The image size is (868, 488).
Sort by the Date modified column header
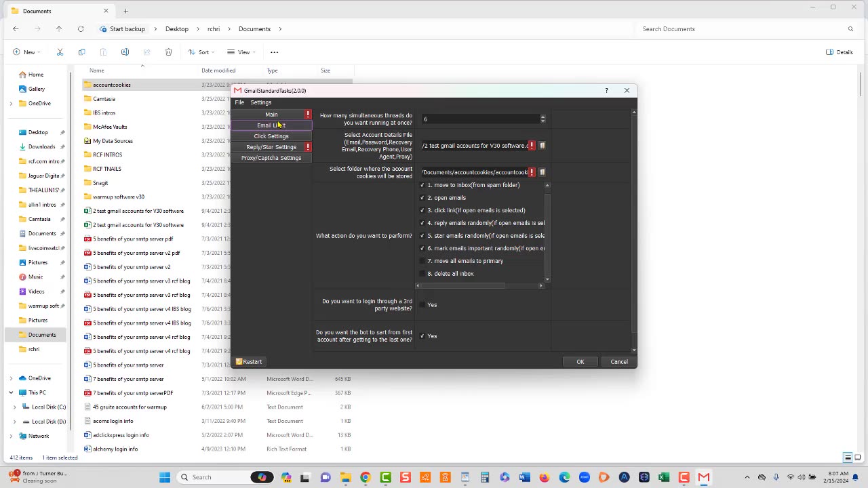pos(218,70)
